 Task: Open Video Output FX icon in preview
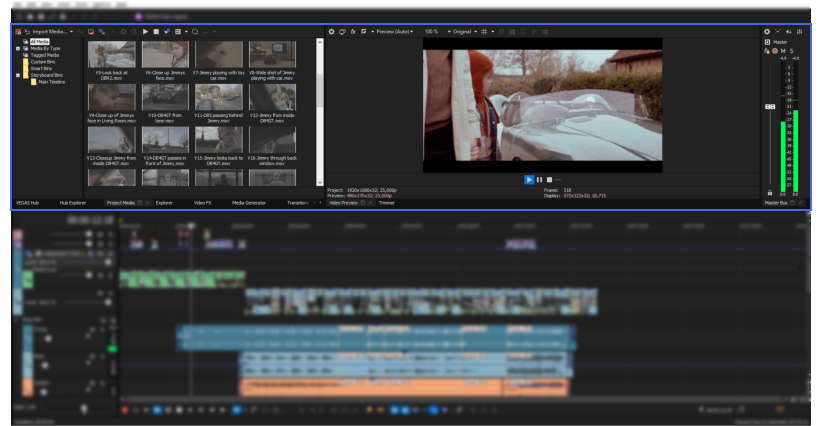(x=353, y=32)
